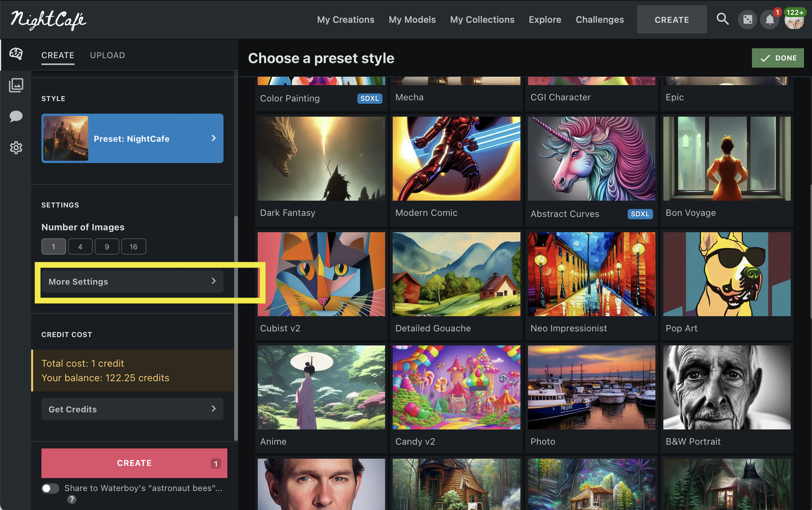Open the chat bubble sidebar icon

[16, 116]
